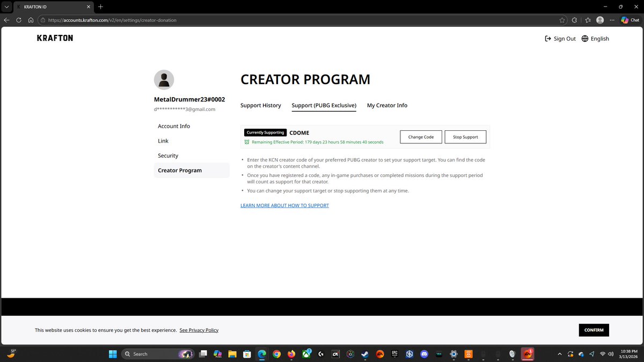Open the Xbox app from the taskbar
Image resolution: width=644 pixels, height=362 pixels.
click(306, 354)
